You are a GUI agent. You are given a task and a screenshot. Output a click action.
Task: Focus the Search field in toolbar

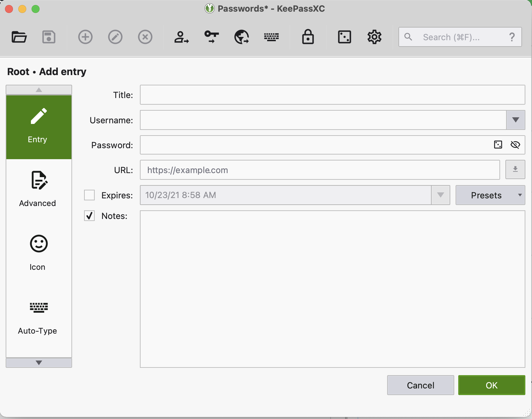[x=460, y=37]
